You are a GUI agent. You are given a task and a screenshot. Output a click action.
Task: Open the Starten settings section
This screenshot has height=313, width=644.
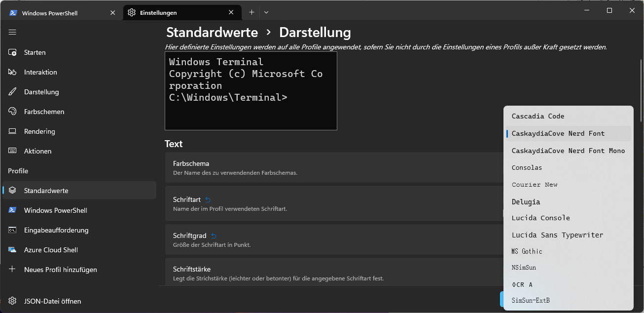click(36, 52)
